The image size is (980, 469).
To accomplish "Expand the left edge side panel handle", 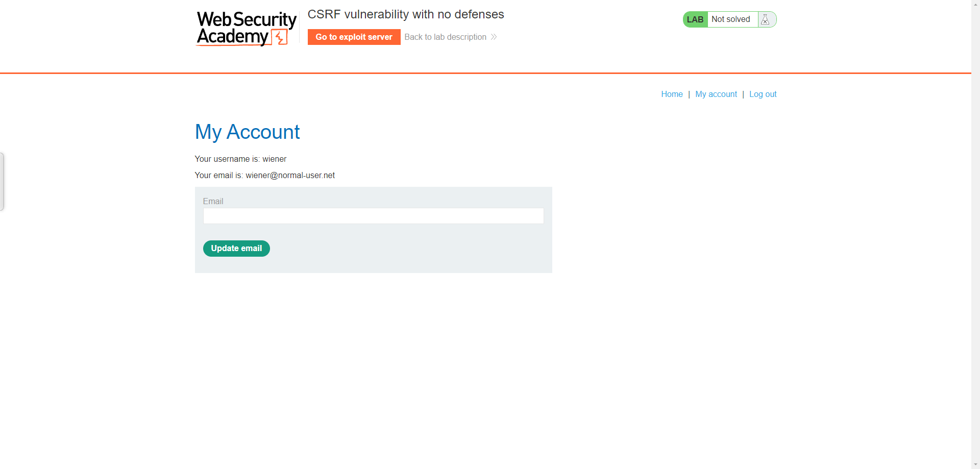I will (x=2, y=182).
